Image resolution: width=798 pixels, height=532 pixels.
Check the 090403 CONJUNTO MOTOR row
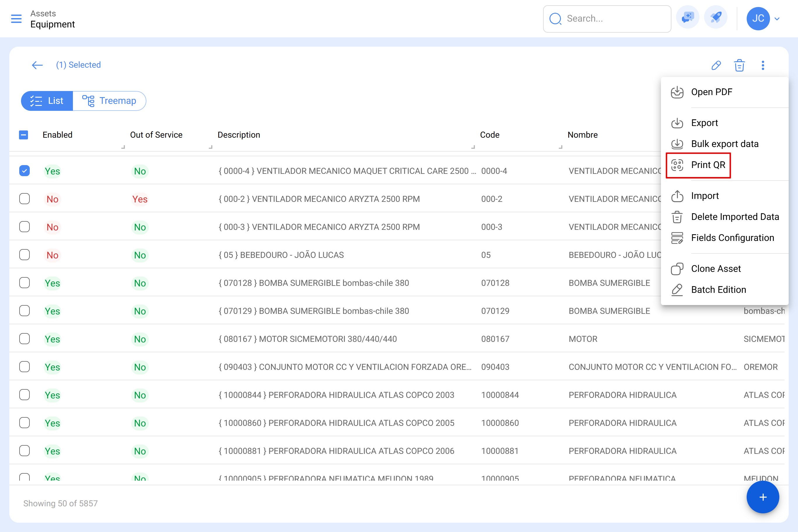[x=24, y=367]
